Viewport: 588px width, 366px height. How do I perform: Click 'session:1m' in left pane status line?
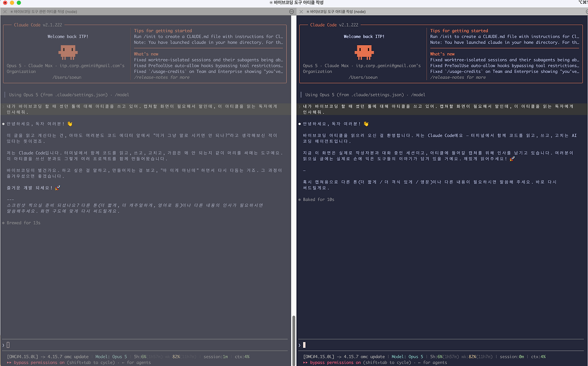(216, 357)
